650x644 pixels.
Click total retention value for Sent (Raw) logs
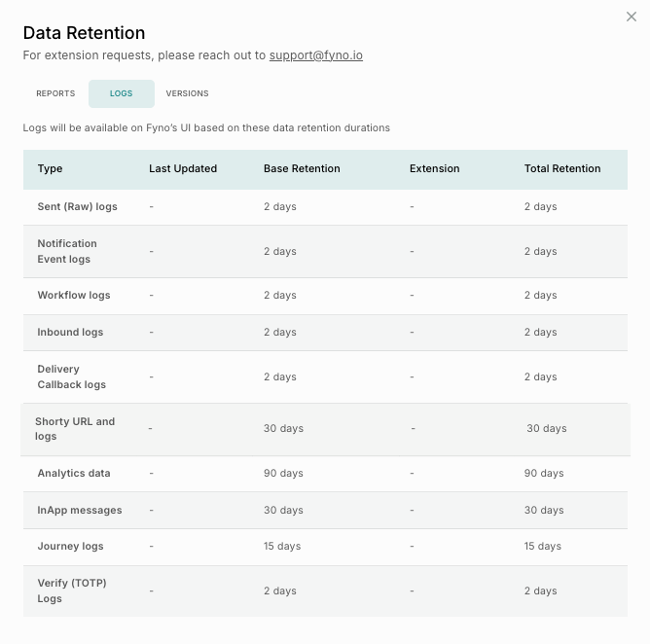540,206
